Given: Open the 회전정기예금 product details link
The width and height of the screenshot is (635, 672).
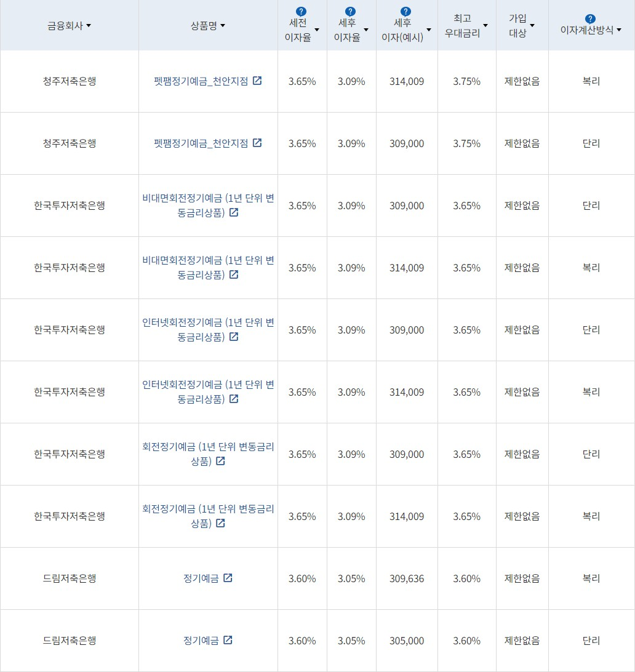Looking at the screenshot, I should pyautogui.click(x=203, y=454).
